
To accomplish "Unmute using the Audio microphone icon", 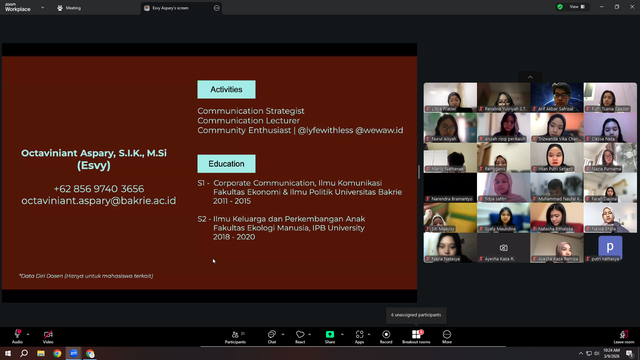I will click(18, 334).
